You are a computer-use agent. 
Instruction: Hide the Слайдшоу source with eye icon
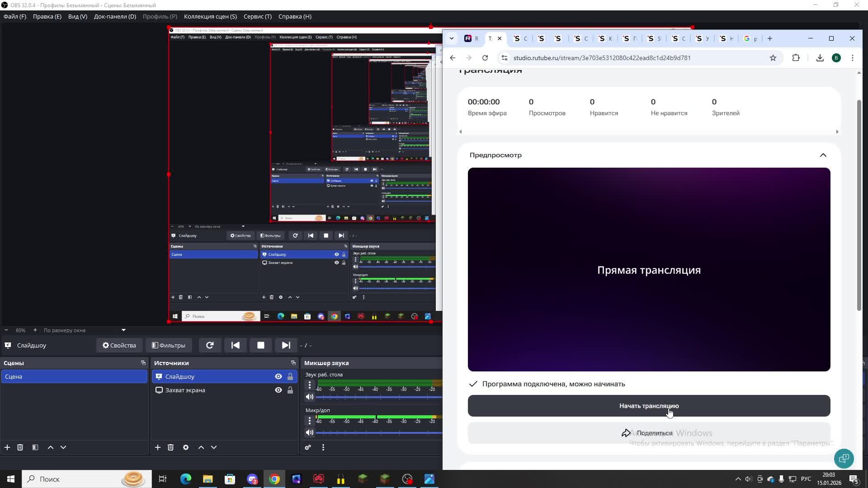[x=278, y=376]
